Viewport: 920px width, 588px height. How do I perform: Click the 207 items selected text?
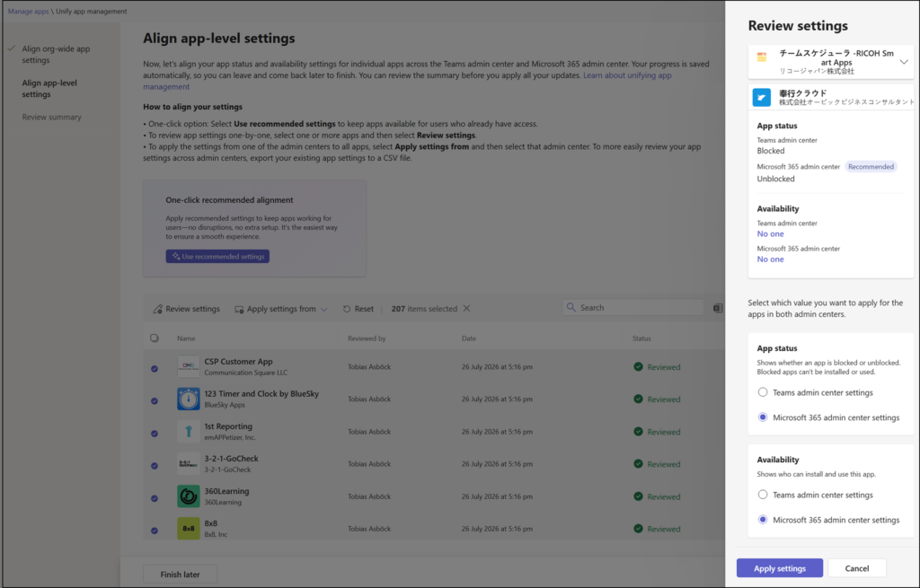tap(424, 309)
